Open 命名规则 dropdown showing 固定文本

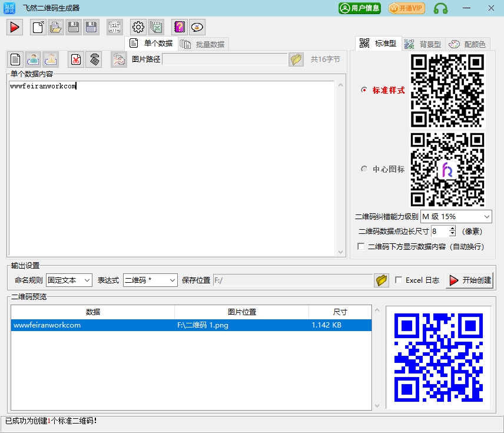click(69, 280)
